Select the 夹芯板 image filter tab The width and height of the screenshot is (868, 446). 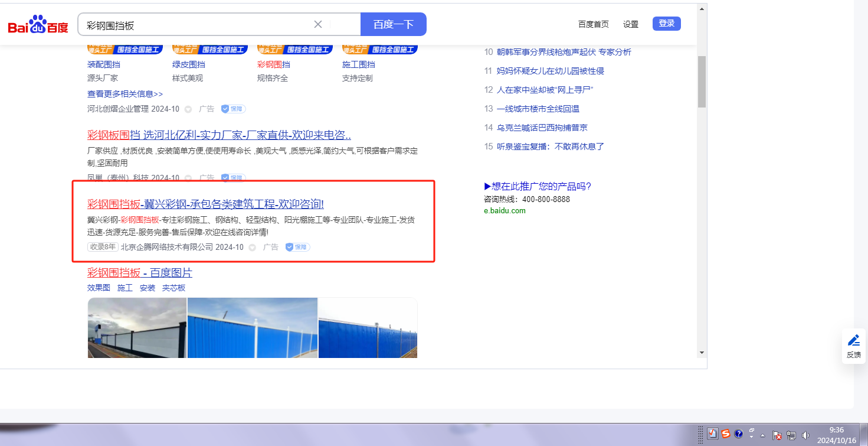(173, 288)
